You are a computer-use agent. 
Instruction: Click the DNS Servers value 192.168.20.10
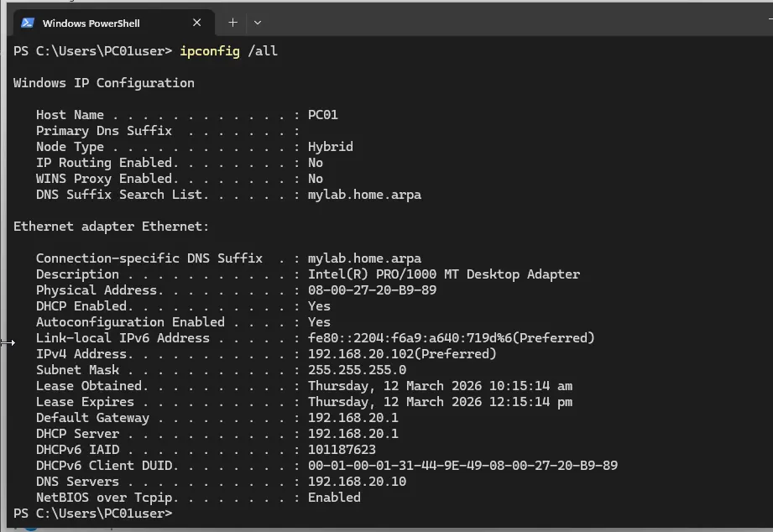click(357, 482)
